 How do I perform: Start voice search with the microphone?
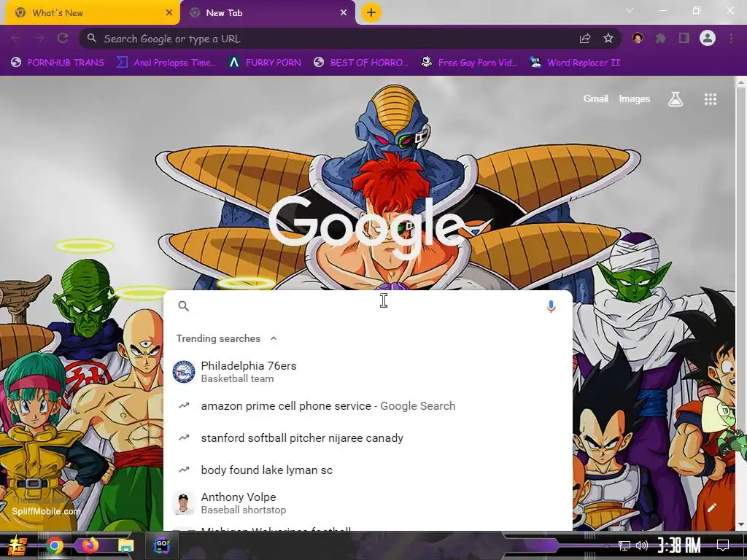point(551,306)
